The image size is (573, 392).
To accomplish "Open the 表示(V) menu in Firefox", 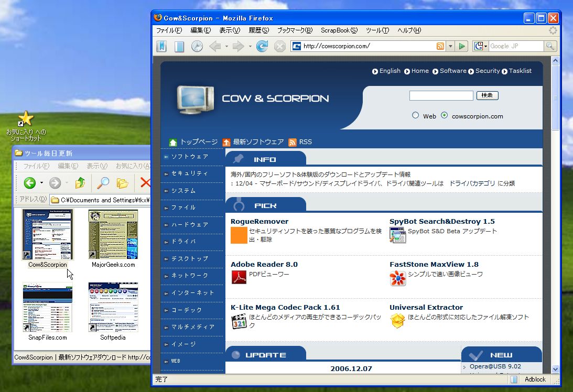I will coord(230,30).
